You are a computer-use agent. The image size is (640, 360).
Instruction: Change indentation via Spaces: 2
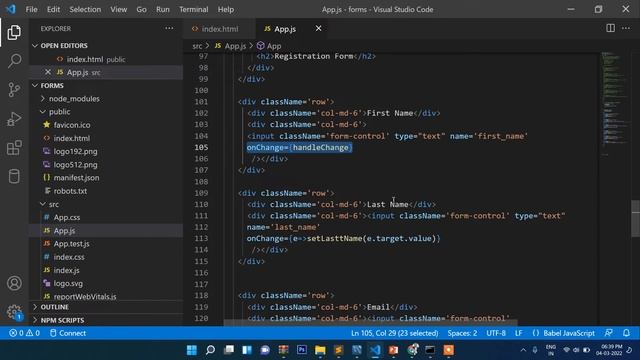pos(462,333)
